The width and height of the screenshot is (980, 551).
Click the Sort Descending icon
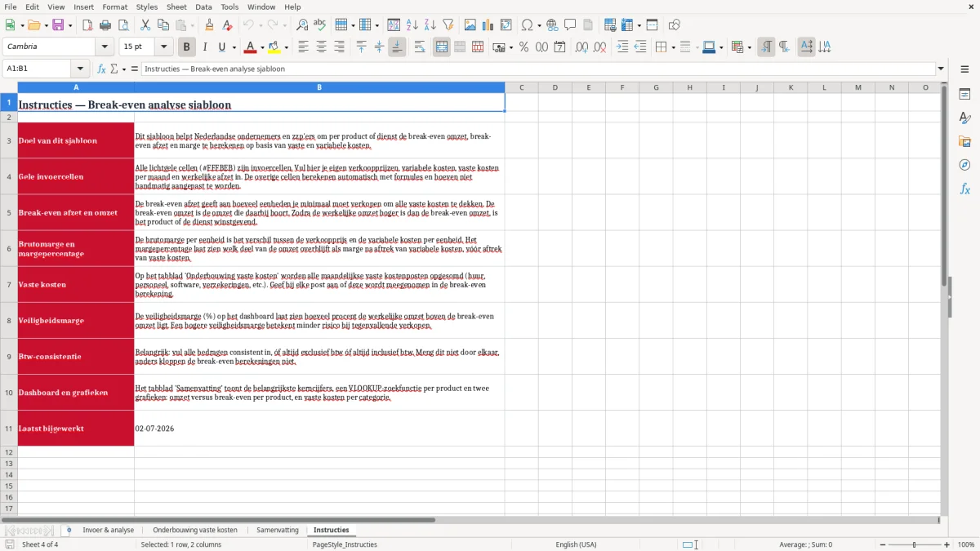click(x=430, y=25)
